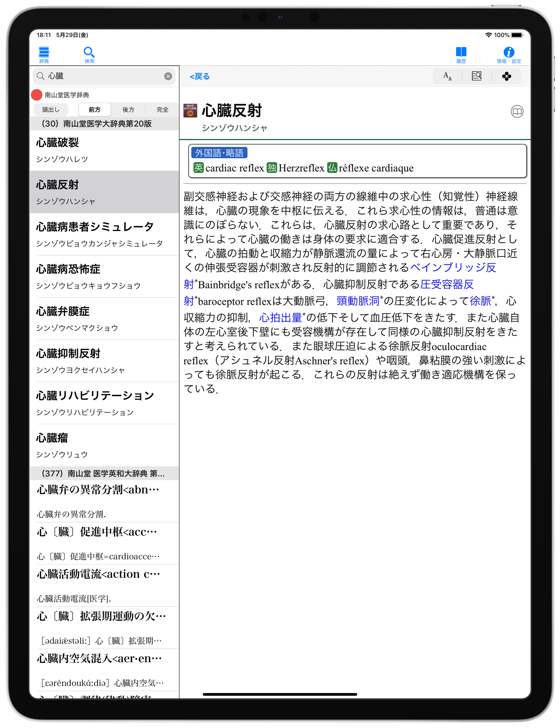
Task: Follow the 心拍出量 link
Action: (x=280, y=317)
